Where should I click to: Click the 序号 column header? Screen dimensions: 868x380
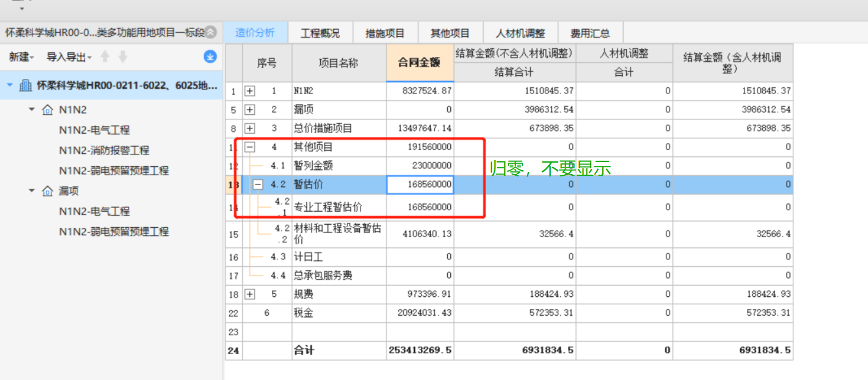267,63
